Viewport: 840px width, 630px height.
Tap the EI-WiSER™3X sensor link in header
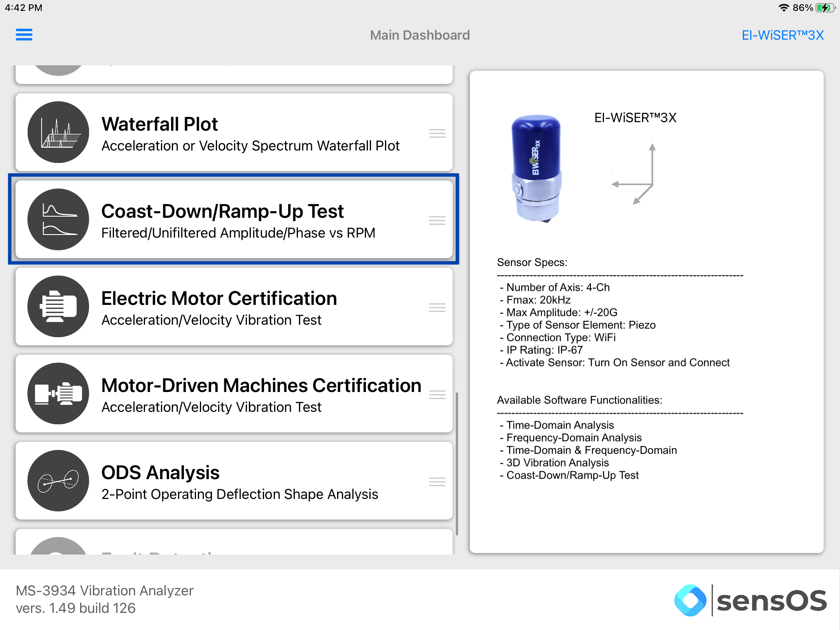click(x=782, y=35)
